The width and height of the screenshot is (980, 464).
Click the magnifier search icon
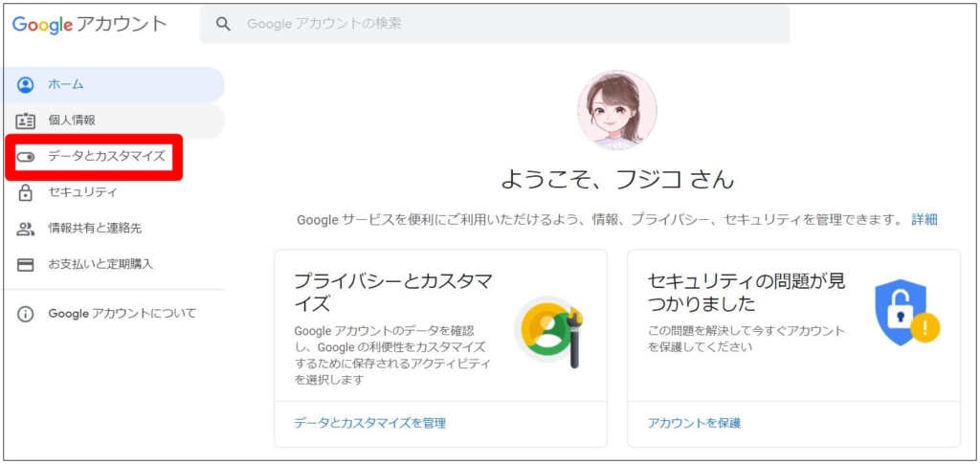click(x=223, y=24)
